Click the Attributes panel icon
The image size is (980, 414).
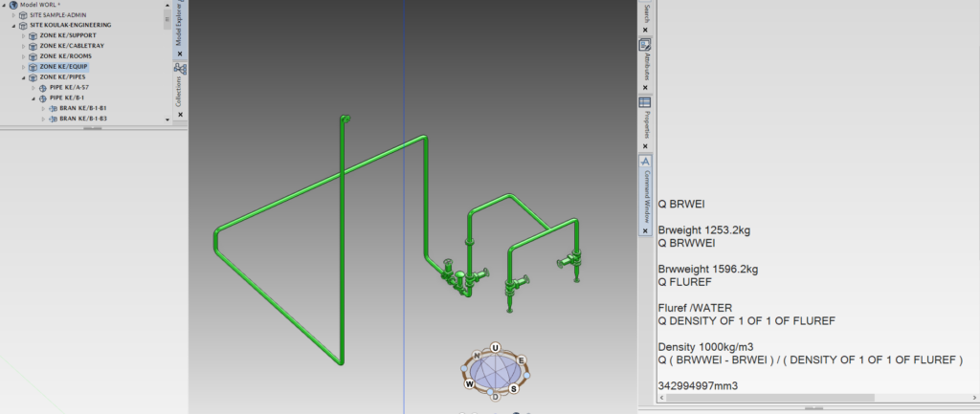(645, 44)
